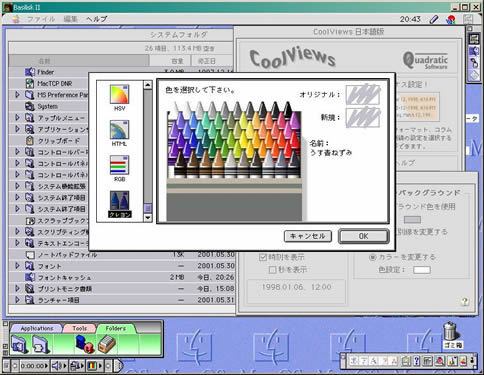The image size is (484, 375).
Task: Expand the プリントモニタ書類 folder triangle
Action: point(17,288)
